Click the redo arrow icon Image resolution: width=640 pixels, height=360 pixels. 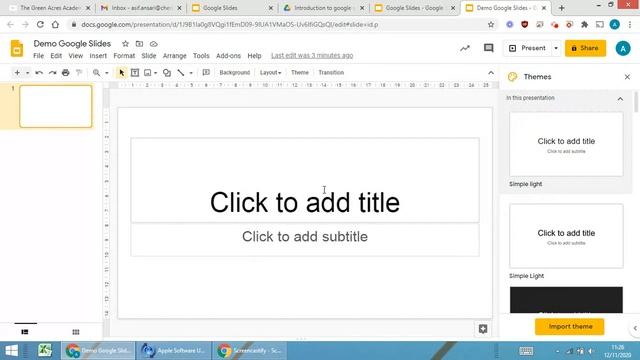pos(52,73)
